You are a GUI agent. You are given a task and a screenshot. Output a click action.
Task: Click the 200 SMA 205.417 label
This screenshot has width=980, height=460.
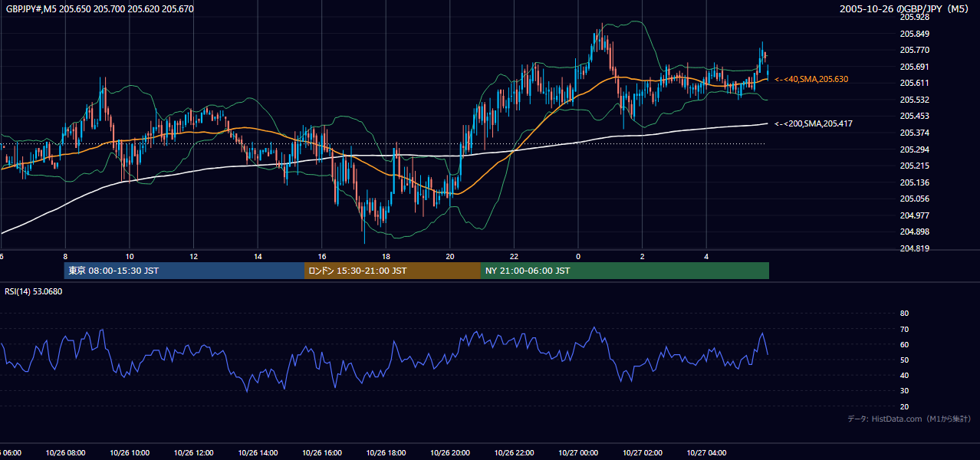click(814, 123)
